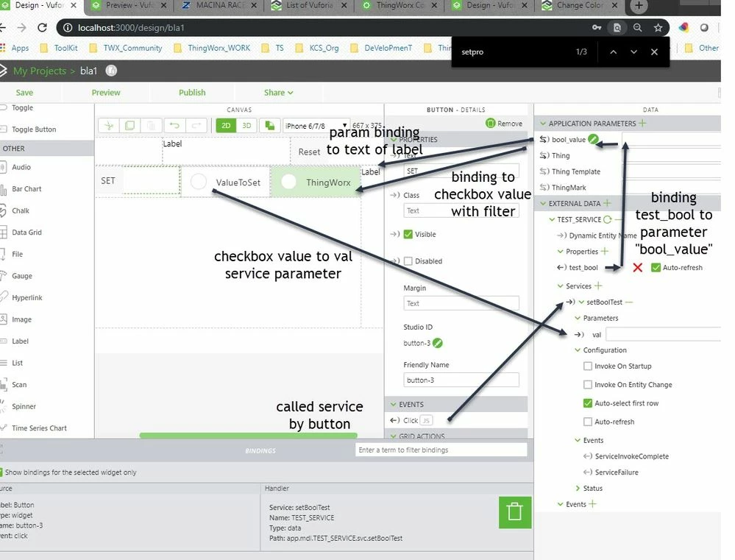Click the cut icon in canvas toolbar

pyautogui.click(x=109, y=125)
